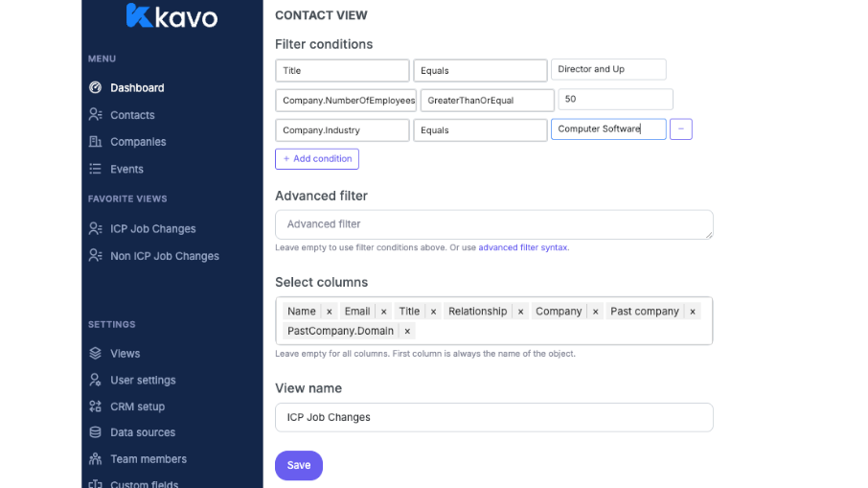
Task: Remove the Relationship column tag
Action: coord(520,312)
